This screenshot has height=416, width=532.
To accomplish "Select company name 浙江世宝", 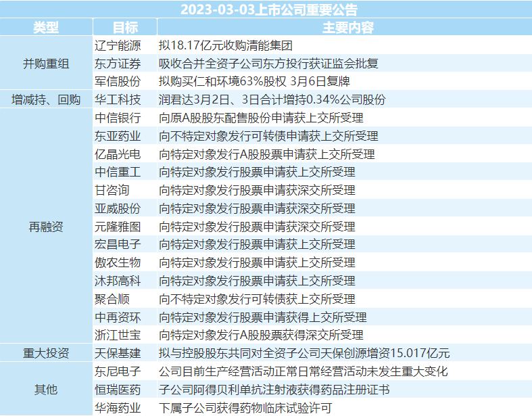I will (118, 336).
